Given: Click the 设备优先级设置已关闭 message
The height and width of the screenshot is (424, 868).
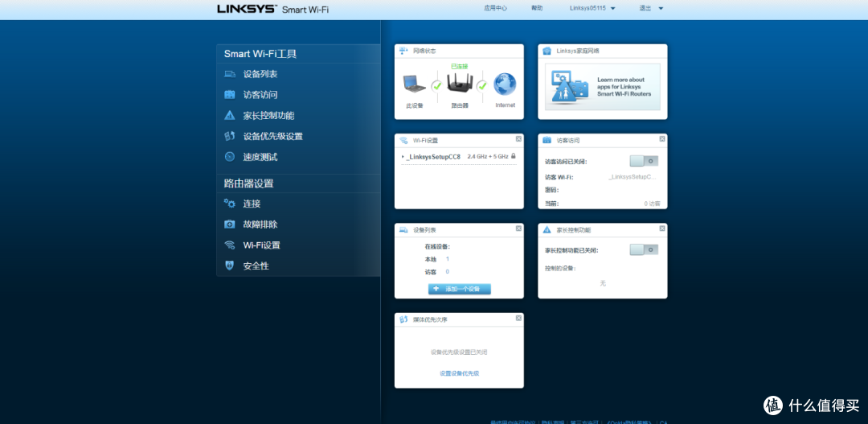Looking at the screenshot, I should (459, 352).
